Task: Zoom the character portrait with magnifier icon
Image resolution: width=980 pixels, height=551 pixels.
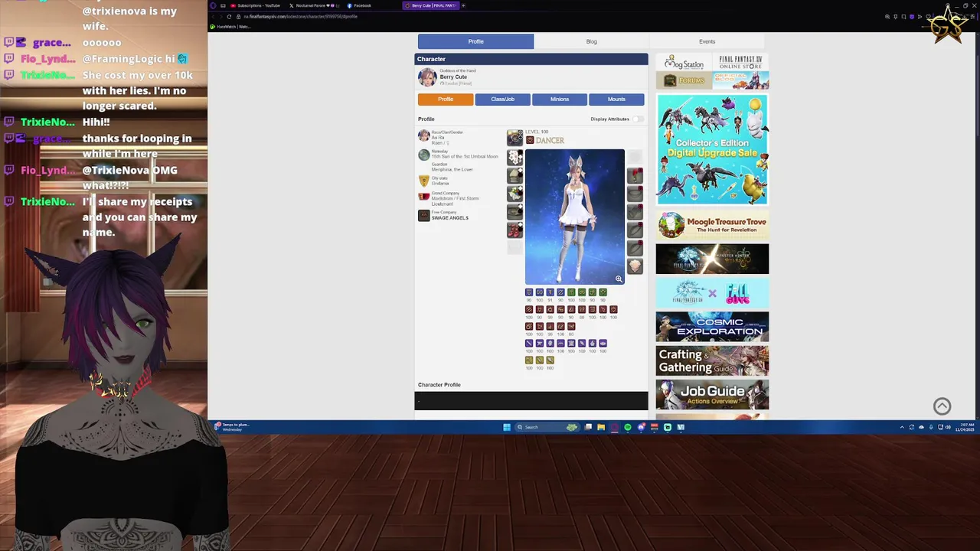Action: click(x=619, y=279)
